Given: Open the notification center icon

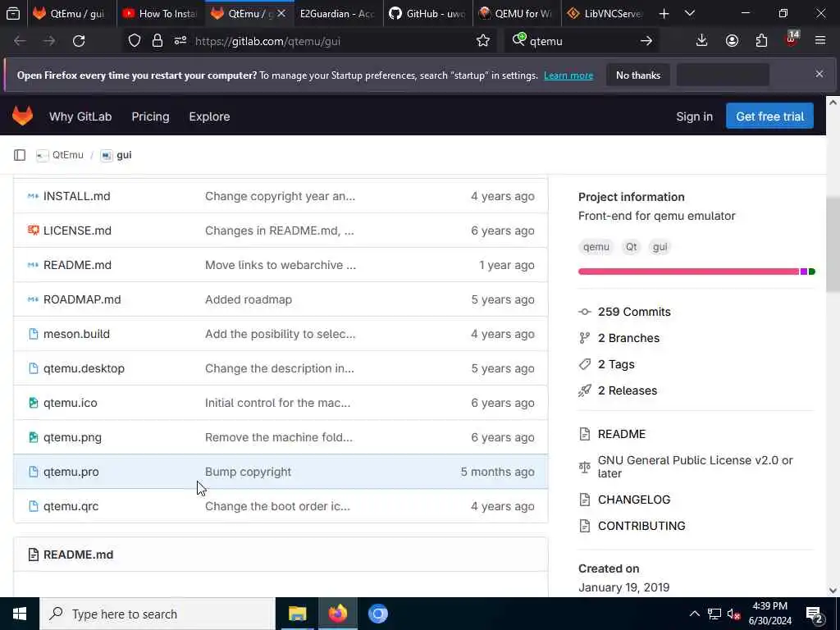Looking at the screenshot, I should click(814, 614).
